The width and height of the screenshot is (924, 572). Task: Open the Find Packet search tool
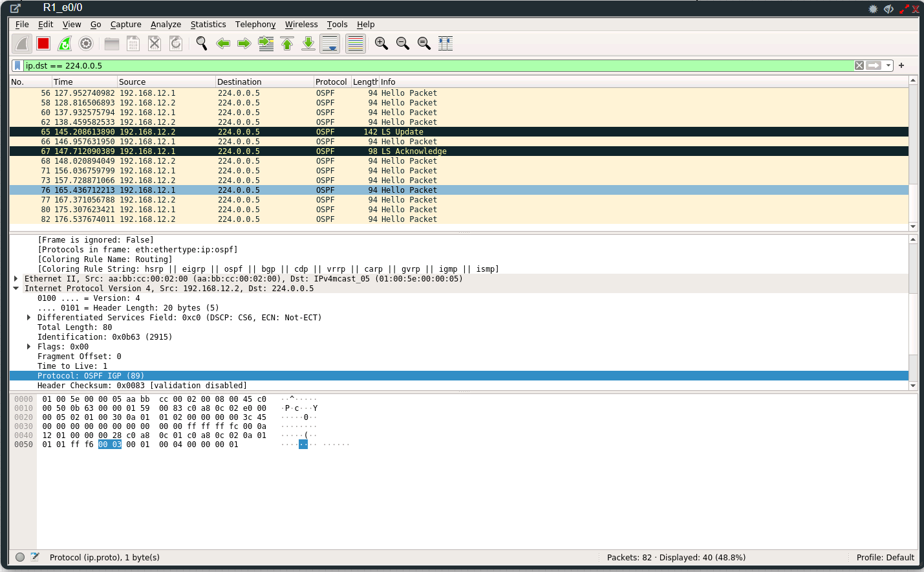point(201,43)
